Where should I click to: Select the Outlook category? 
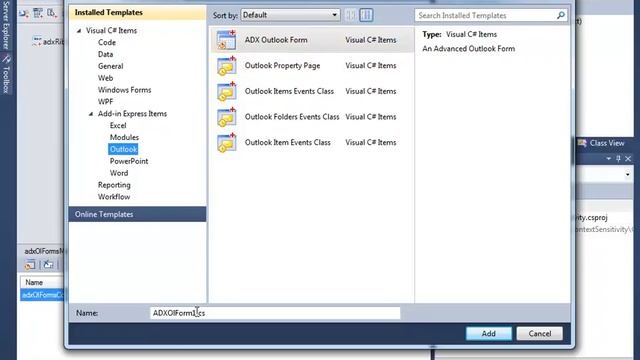(x=123, y=149)
